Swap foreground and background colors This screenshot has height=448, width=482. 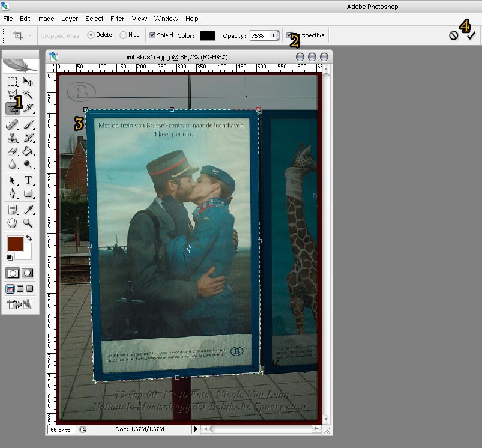[x=29, y=238]
